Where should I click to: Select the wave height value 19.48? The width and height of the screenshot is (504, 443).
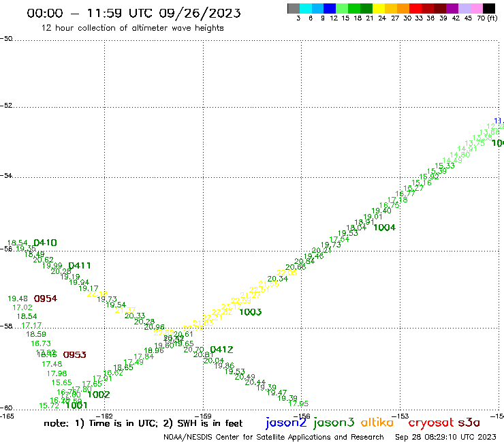pyautogui.click(x=18, y=299)
